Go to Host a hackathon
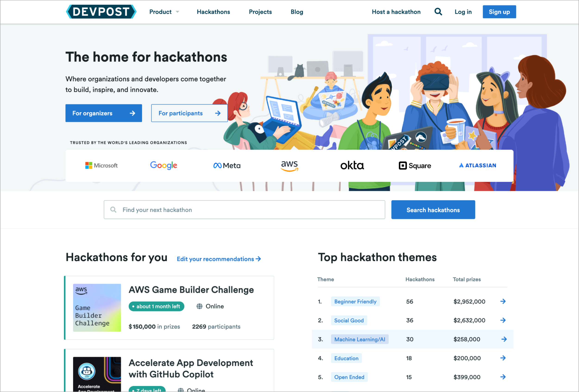579x392 pixels. point(396,12)
